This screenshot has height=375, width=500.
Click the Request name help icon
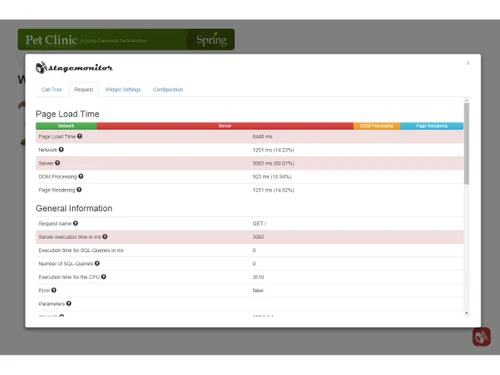pyautogui.click(x=76, y=223)
